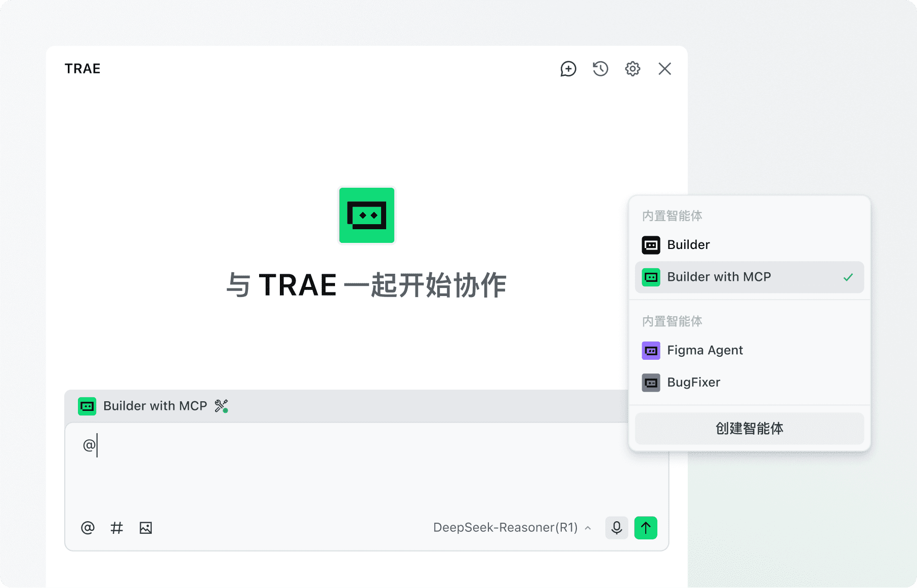Click the @ mention icon in toolbar
This screenshot has height=588, width=917.
click(88, 528)
